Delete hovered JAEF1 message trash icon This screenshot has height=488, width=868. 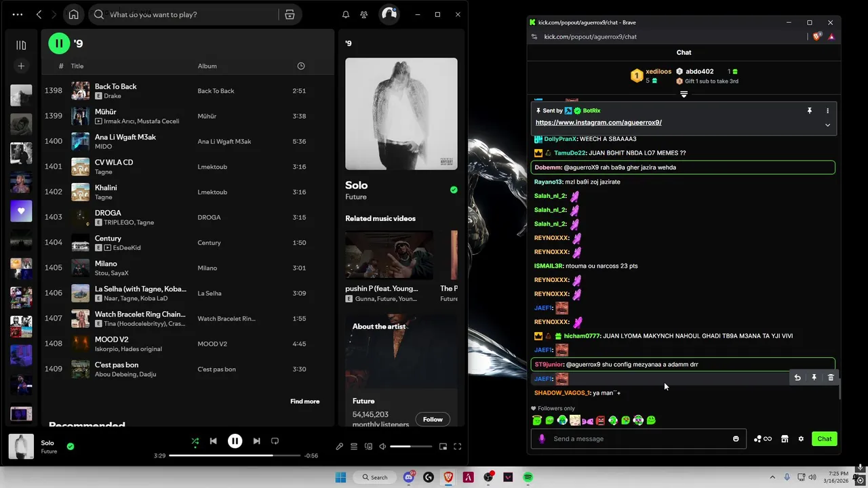[x=831, y=378]
